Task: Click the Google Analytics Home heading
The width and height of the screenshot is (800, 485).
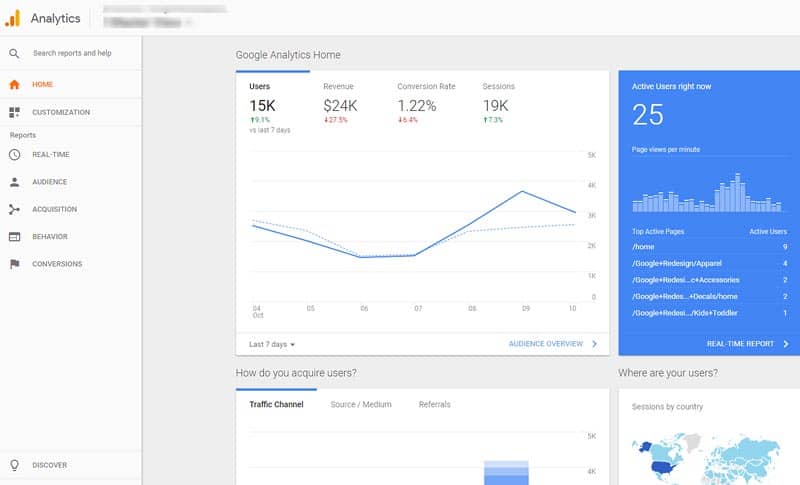Action: click(288, 55)
